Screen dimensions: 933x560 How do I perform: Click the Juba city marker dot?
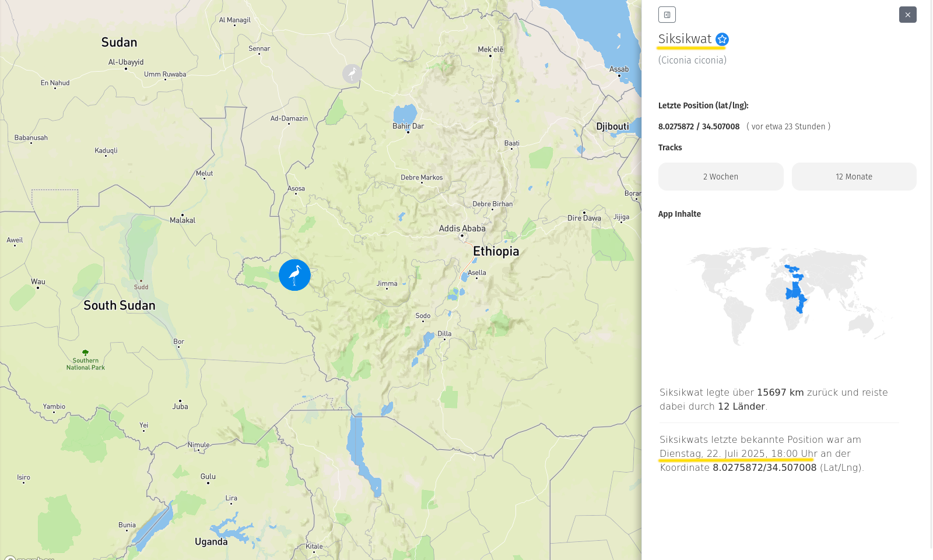tap(180, 400)
